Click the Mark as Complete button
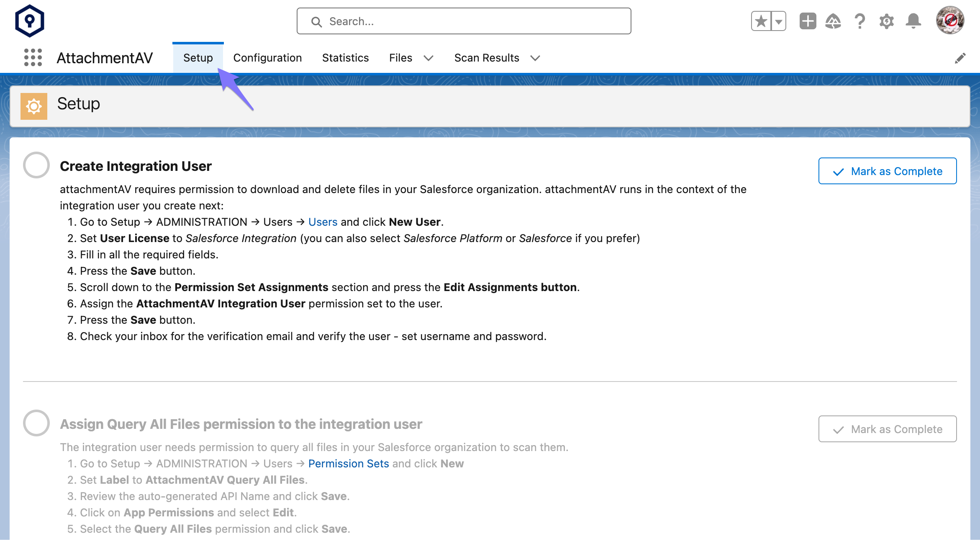This screenshot has height=557, width=980. tap(887, 170)
